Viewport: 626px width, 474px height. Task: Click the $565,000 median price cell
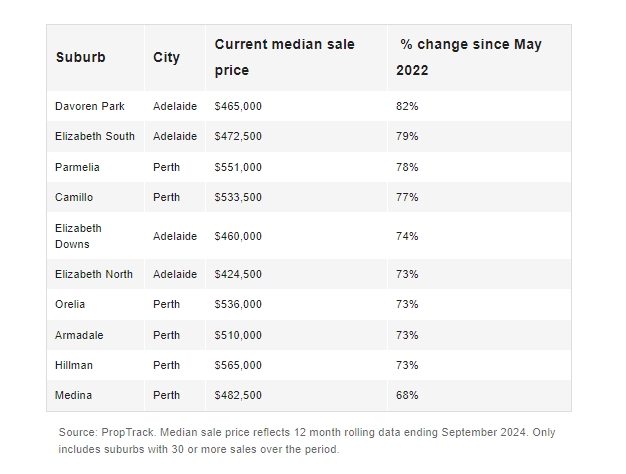238,365
